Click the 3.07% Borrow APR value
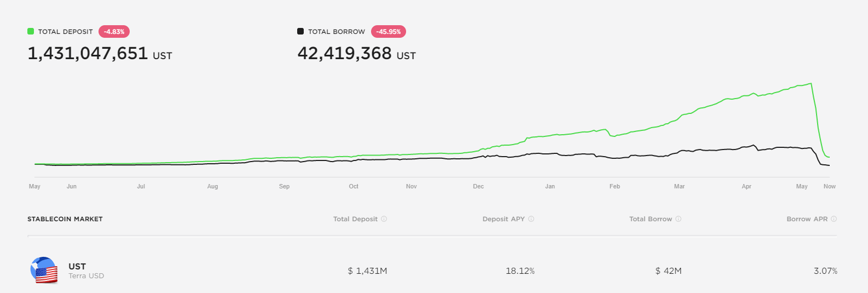This screenshot has height=293, width=868. point(825,271)
